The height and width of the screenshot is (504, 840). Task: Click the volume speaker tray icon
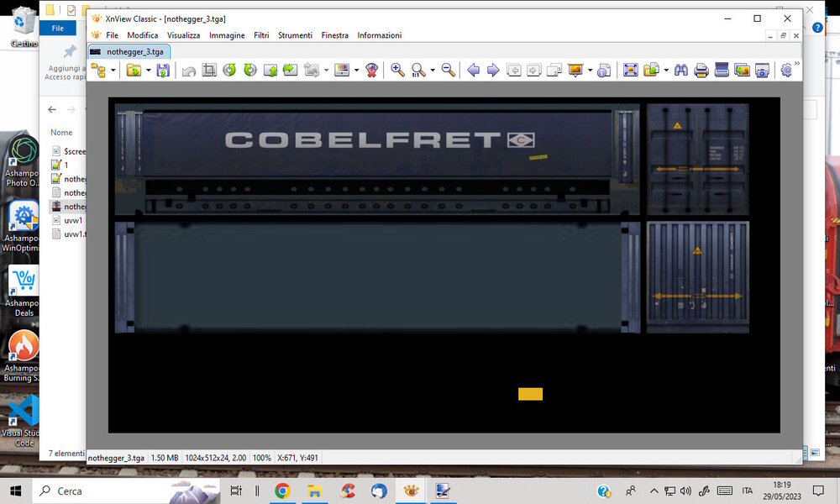(685, 491)
